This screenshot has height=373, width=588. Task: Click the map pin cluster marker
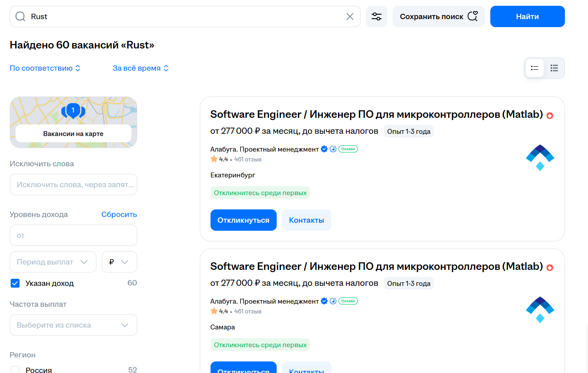click(73, 110)
